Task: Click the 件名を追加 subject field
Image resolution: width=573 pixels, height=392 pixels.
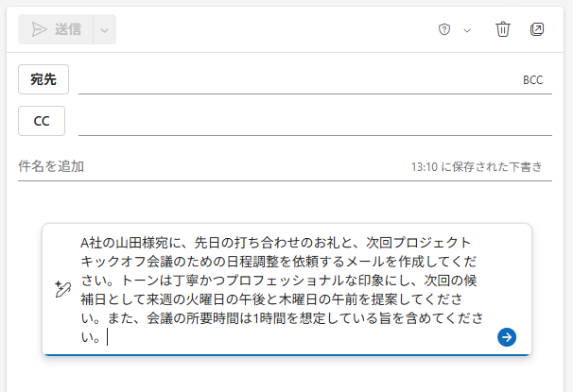Action: pos(212,166)
